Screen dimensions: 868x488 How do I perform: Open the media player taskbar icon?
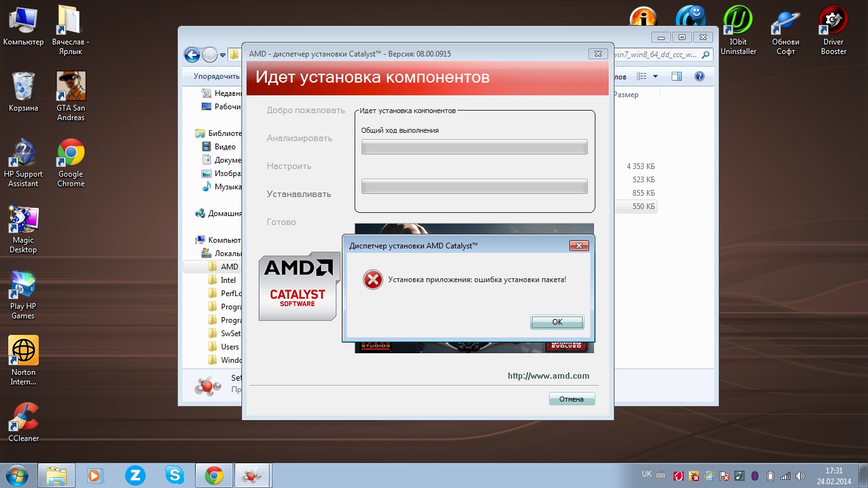coord(95,475)
